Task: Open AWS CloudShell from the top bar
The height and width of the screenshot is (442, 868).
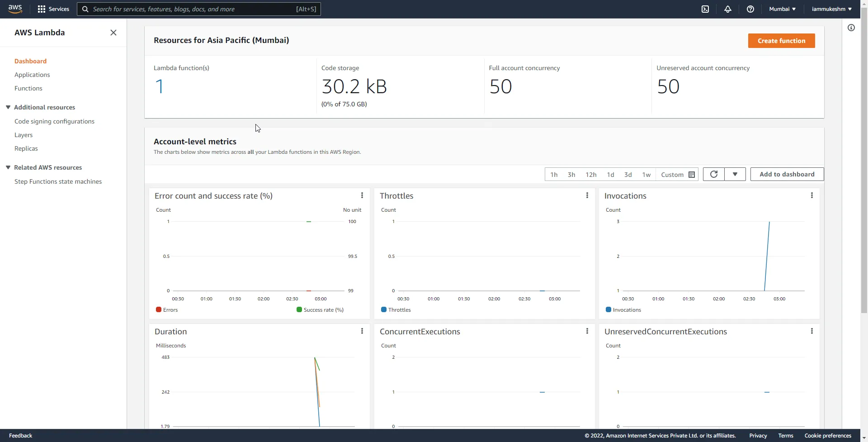Action: pos(705,9)
